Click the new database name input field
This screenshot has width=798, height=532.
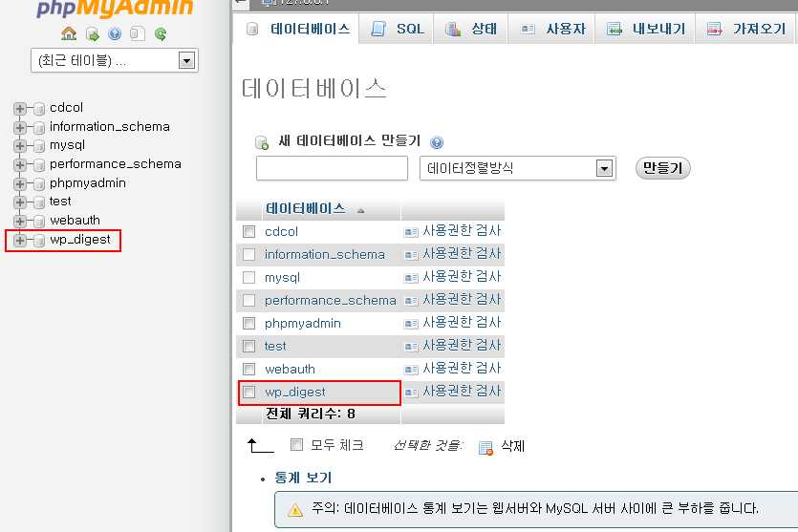(332, 168)
